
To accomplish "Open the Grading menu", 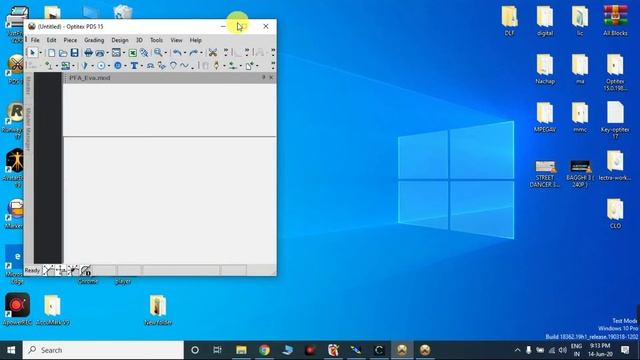I will tap(94, 40).
